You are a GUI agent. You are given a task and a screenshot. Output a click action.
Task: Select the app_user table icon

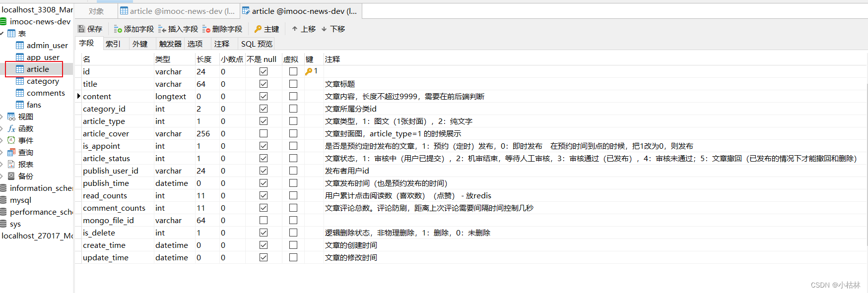click(x=20, y=57)
